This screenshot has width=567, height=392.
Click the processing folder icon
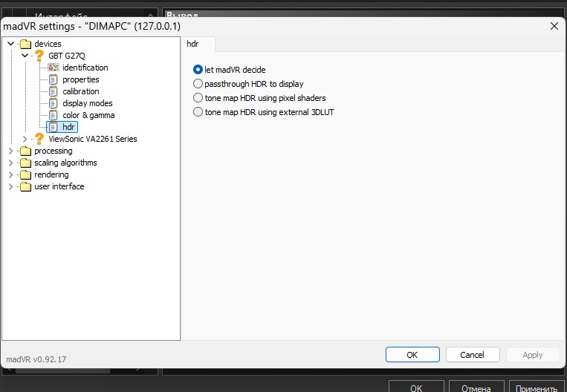[x=25, y=151]
